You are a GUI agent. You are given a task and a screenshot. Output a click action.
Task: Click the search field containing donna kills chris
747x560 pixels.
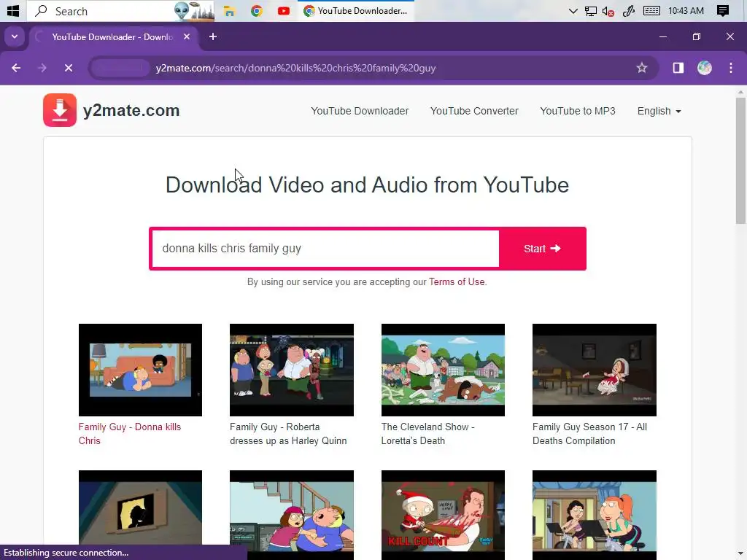tap(325, 249)
